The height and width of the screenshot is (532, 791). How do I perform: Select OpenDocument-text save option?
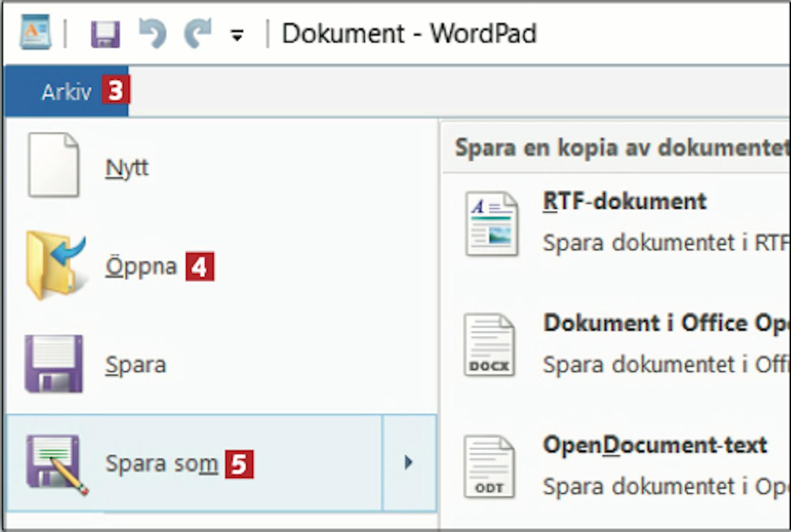655,445
